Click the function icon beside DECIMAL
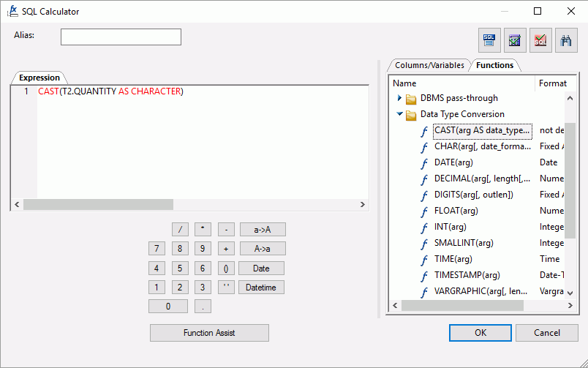 click(424, 180)
